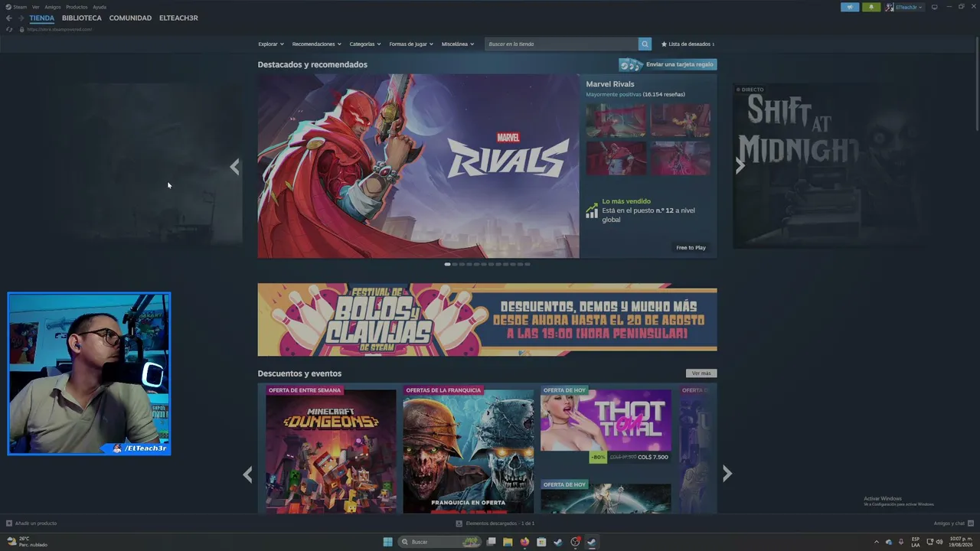980x551 pixels.
Task: Show previous featured game with left arrow
Action: point(235,167)
